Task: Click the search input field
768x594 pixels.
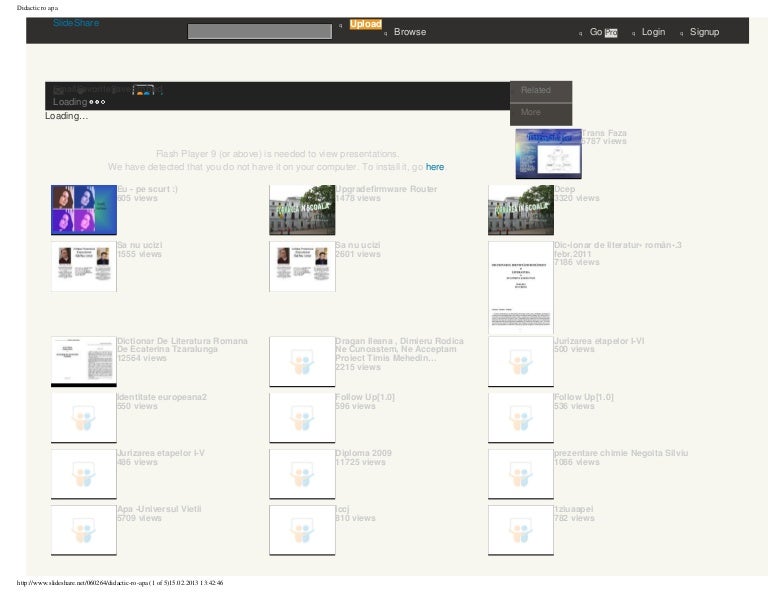Action: [x=262, y=31]
